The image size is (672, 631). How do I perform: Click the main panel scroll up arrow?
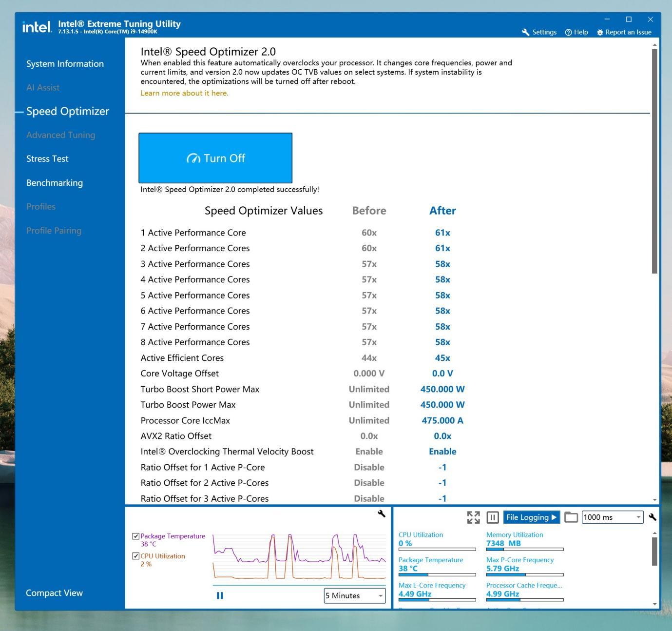click(654, 45)
